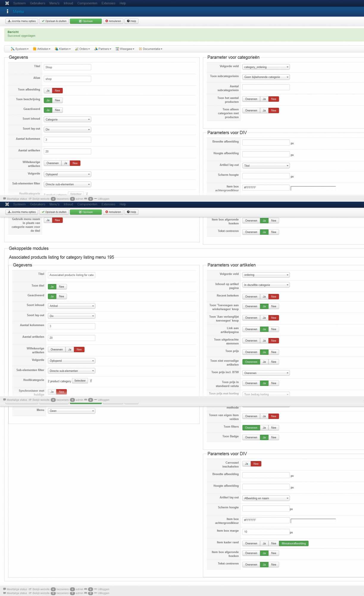Switch Toon beschrijving to Nee
The width and height of the screenshot is (364, 596).
click(x=57, y=100)
